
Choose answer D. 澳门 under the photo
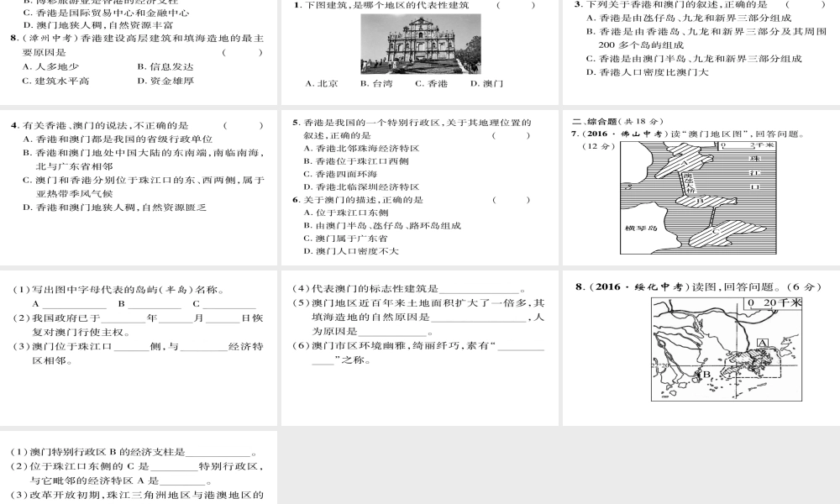click(x=486, y=83)
